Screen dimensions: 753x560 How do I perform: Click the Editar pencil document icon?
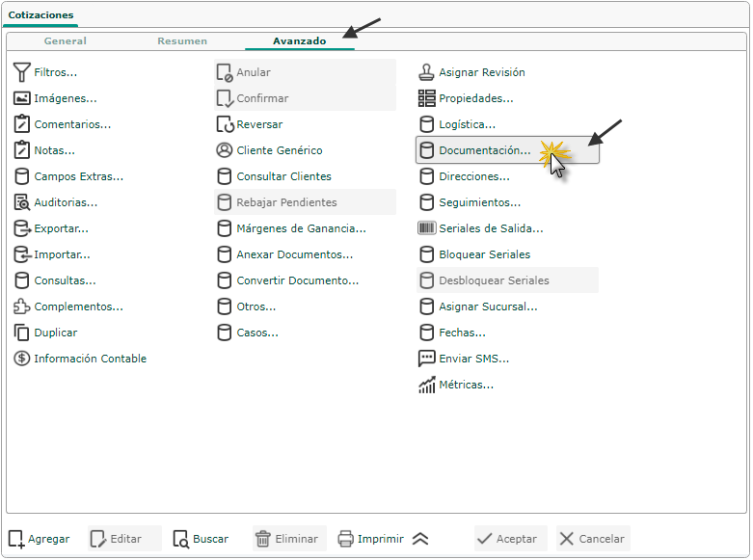coord(98,540)
